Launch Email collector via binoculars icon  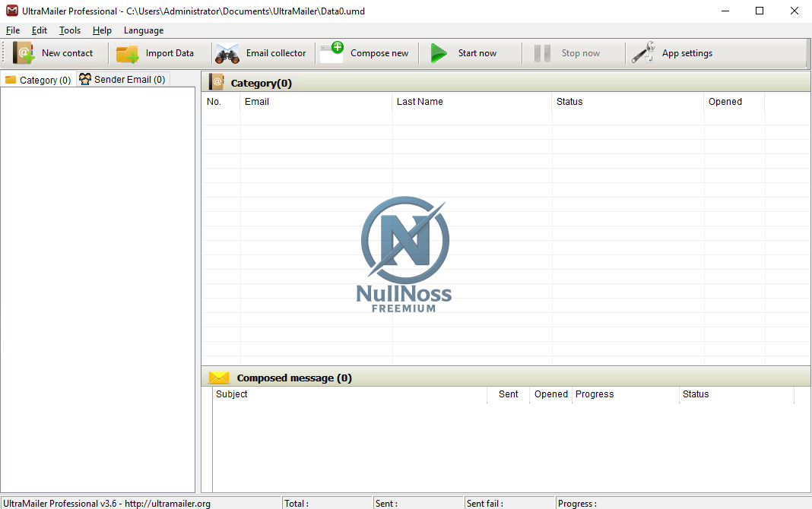227,53
